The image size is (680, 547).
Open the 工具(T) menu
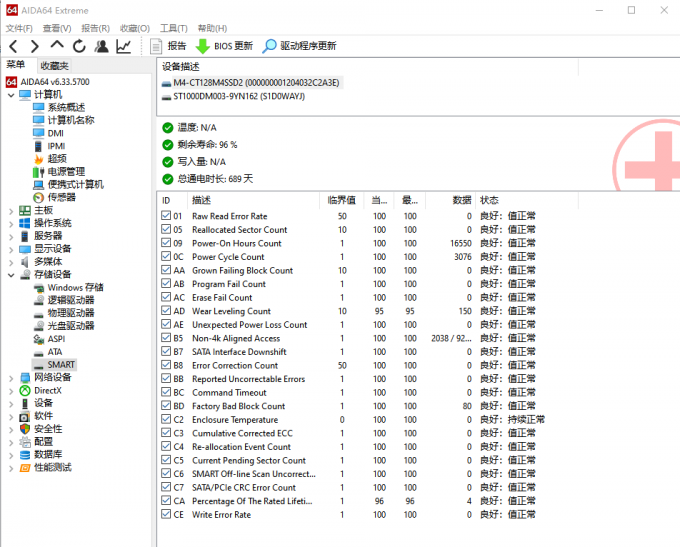[x=173, y=28]
